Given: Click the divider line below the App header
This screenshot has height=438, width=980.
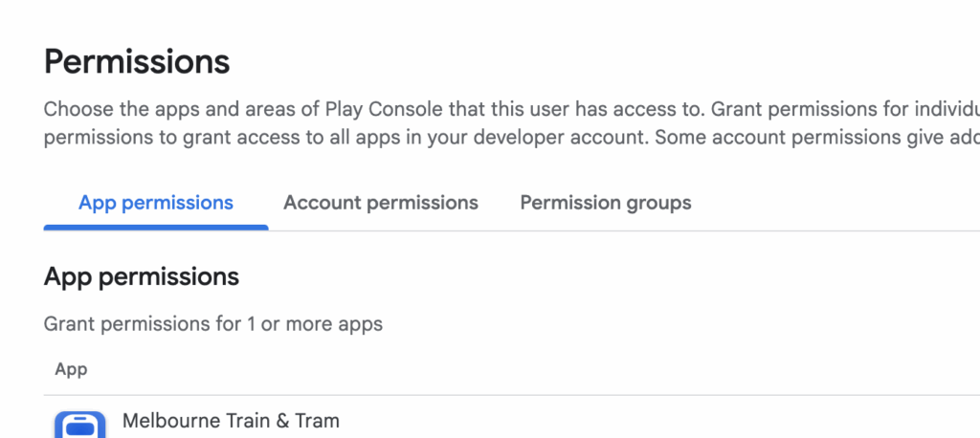Looking at the screenshot, I should 479,395.
